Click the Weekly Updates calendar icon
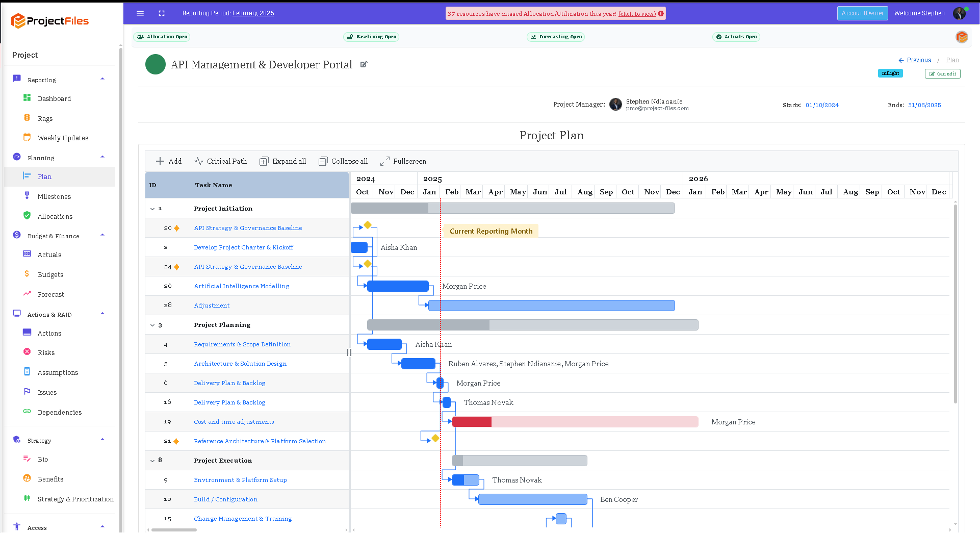This screenshot has width=980, height=533. click(x=27, y=137)
